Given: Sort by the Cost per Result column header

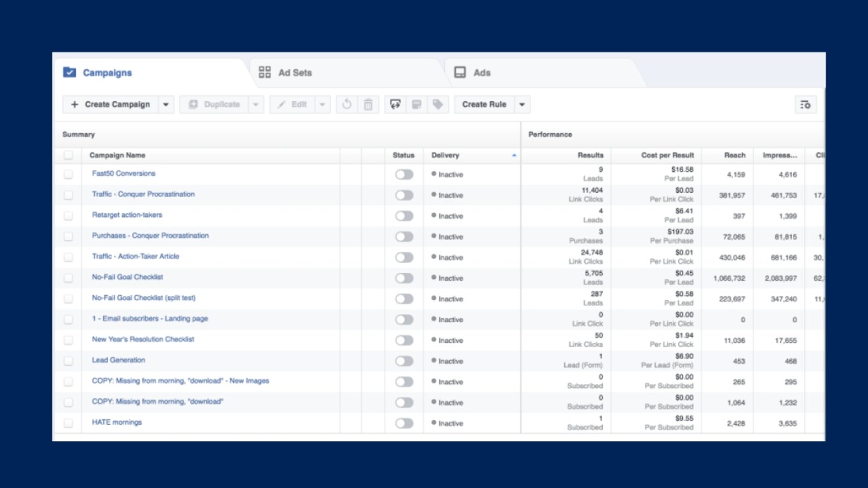Looking at the screenshot, I should 667,155.
